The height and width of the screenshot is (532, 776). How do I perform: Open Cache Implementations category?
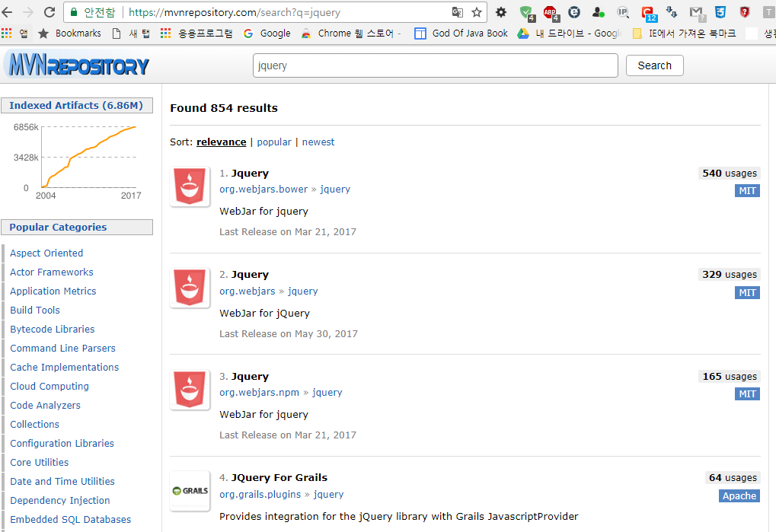(x=64, y=368)
